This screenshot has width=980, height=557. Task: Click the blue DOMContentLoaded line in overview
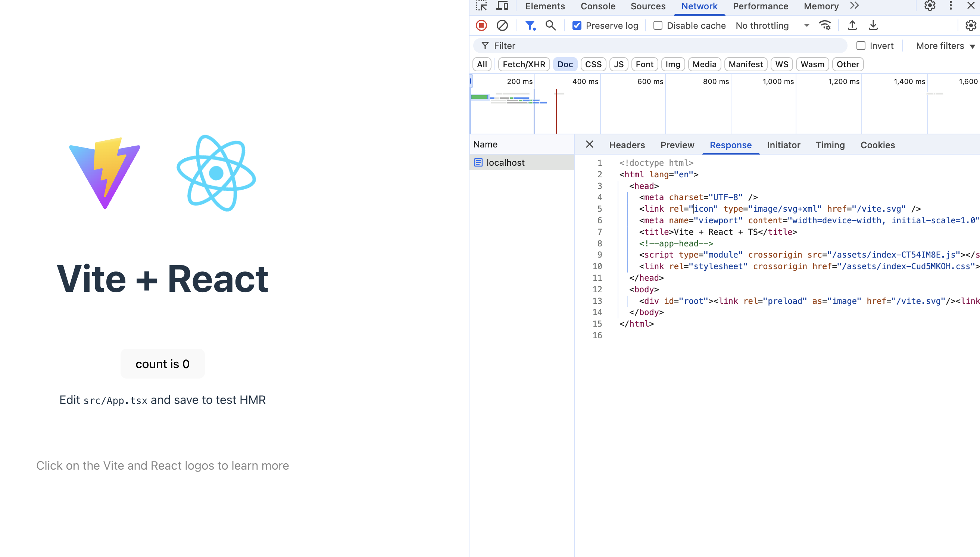pyautogui.click(x=534, y=111)
